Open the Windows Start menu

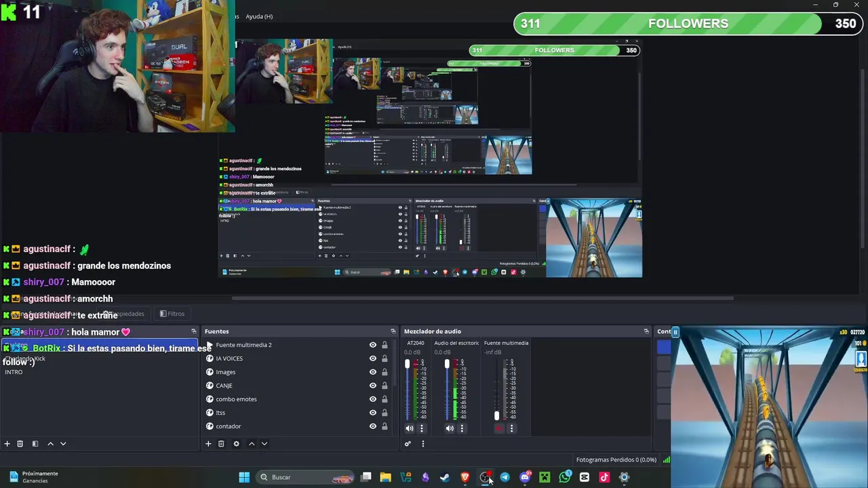(x=244, y=477)
